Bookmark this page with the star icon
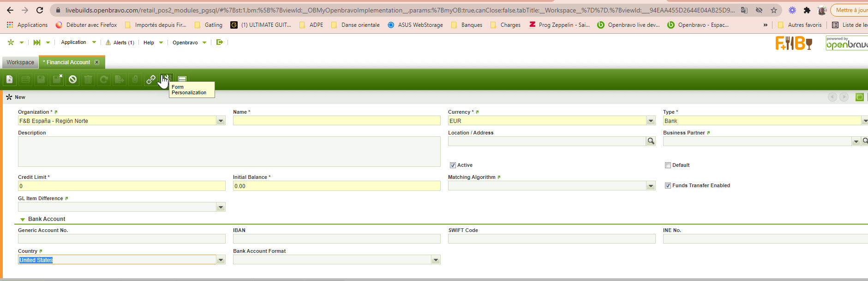 (774, 10)
